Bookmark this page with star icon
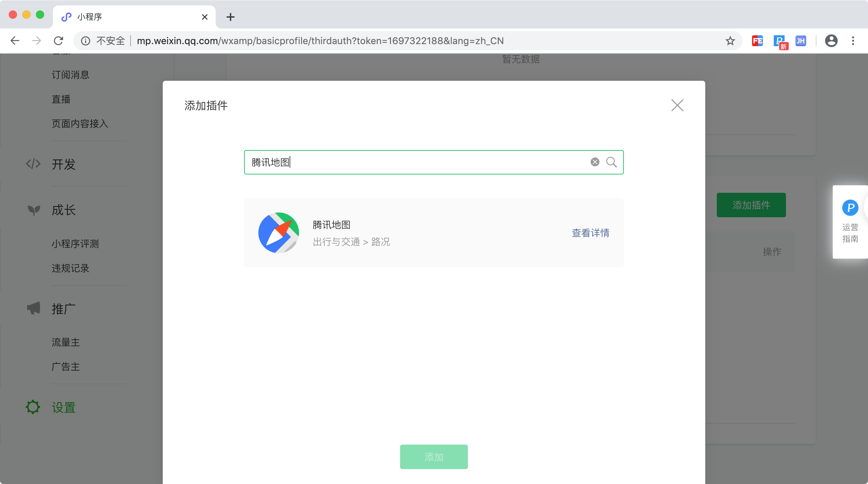The height and width of the screenshot is (484, 868). coord(730,41)
